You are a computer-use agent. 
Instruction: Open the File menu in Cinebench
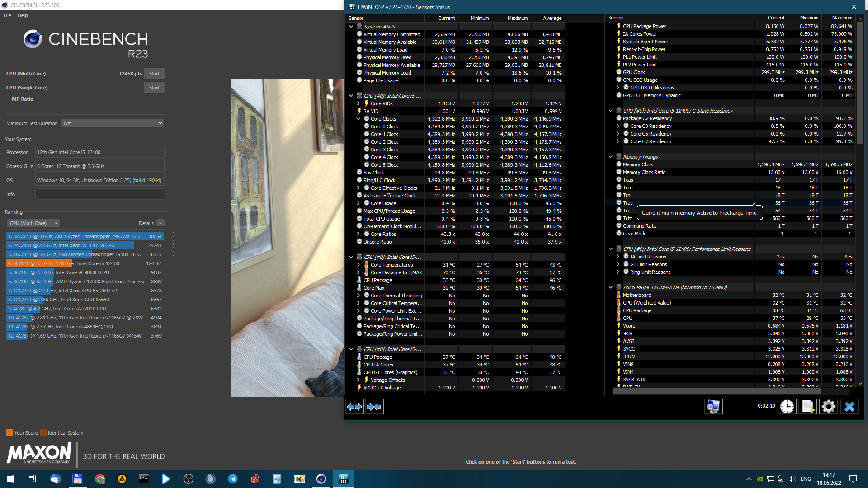coord(7,15)
